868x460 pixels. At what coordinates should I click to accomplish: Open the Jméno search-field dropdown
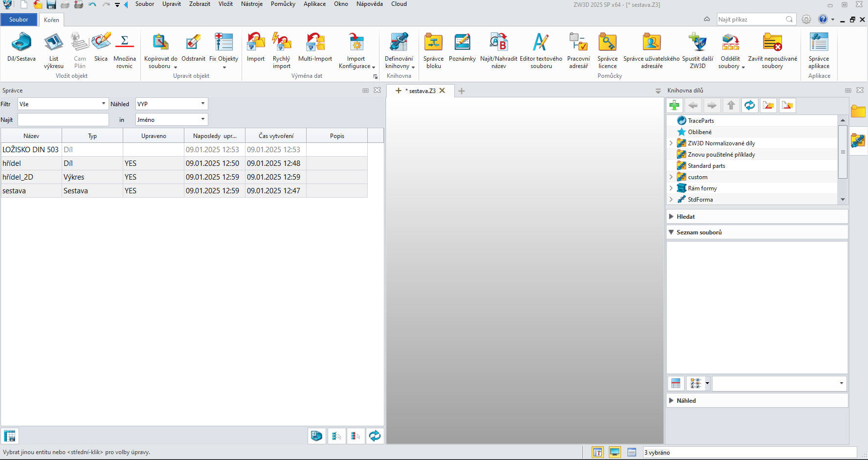pyautogui.click(x=172, y=119)
